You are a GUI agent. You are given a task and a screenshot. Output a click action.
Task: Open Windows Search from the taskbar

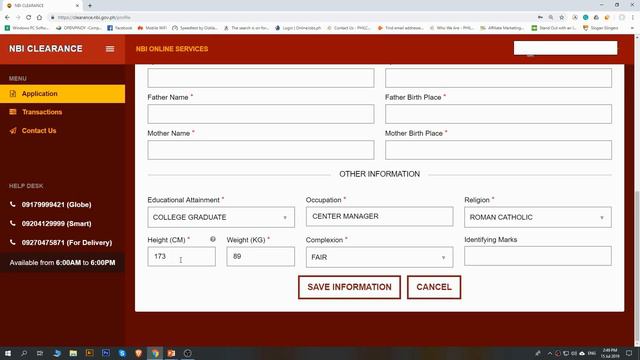click(x=24, y=353)
